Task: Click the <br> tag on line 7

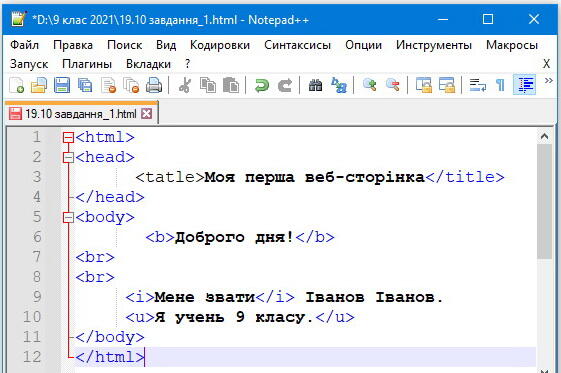Action: (x=95, y=257)
